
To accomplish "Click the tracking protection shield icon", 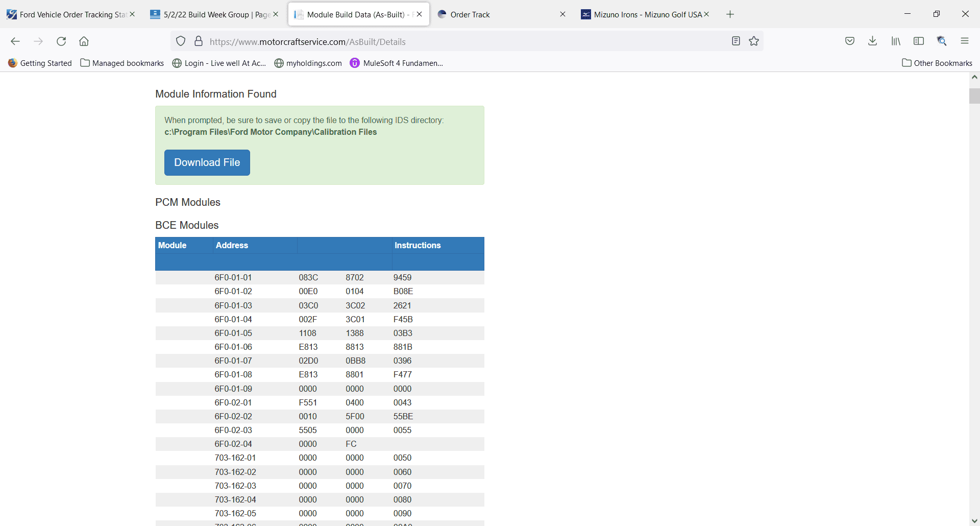I will click(x=181, y=41).
